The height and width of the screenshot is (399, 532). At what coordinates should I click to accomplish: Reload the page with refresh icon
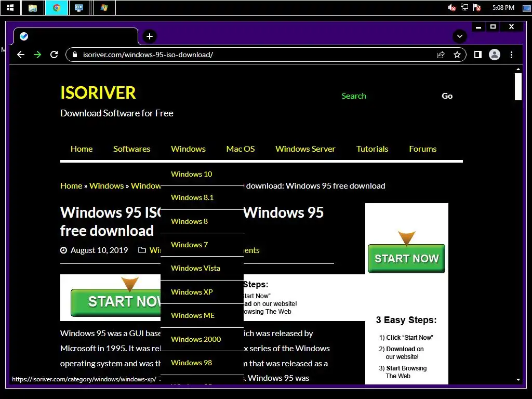click(x=54, y=55)
